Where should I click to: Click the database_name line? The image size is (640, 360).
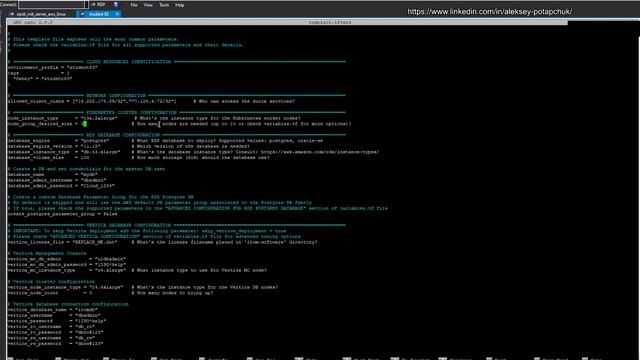pyautogui.click(x=53, y=175)
